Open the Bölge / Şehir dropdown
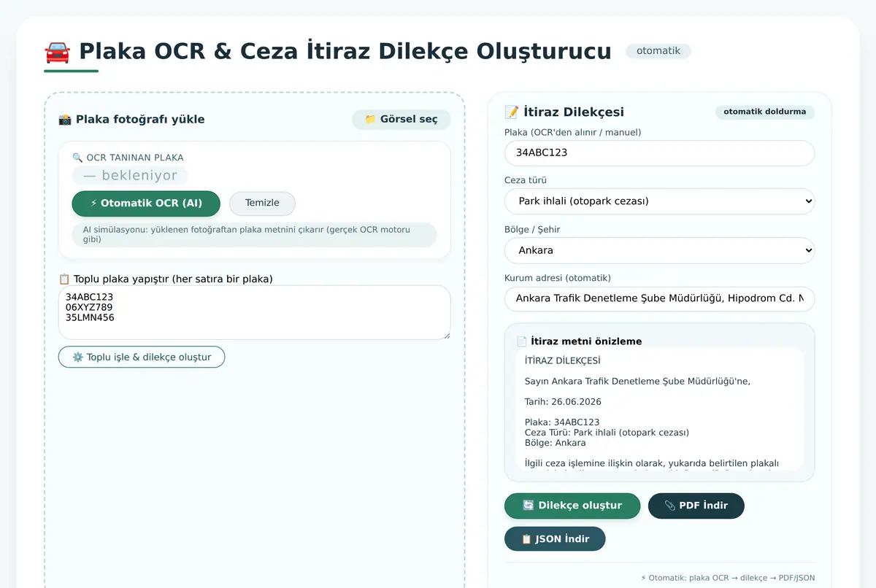Viewport: 876px width, 588px height. coord(659,250)
